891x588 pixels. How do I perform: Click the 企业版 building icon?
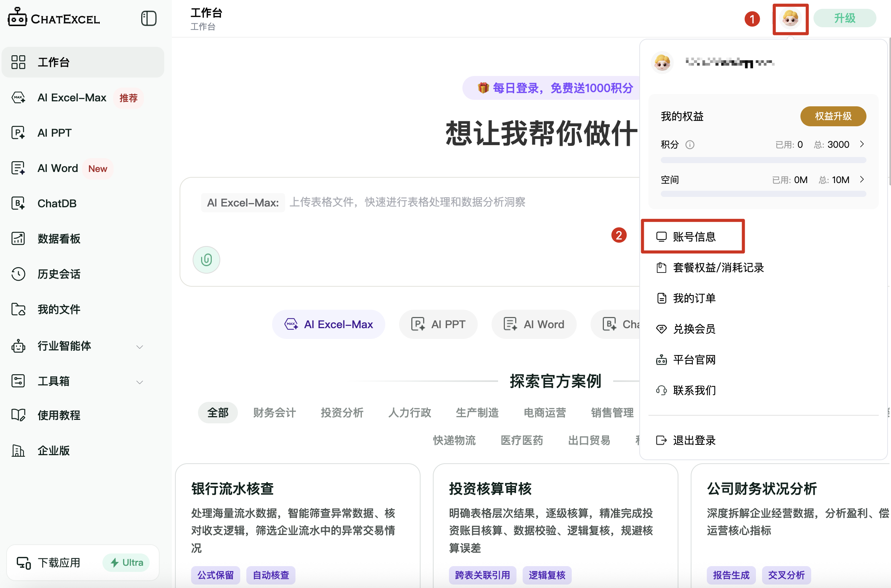[x=18, y=450]
